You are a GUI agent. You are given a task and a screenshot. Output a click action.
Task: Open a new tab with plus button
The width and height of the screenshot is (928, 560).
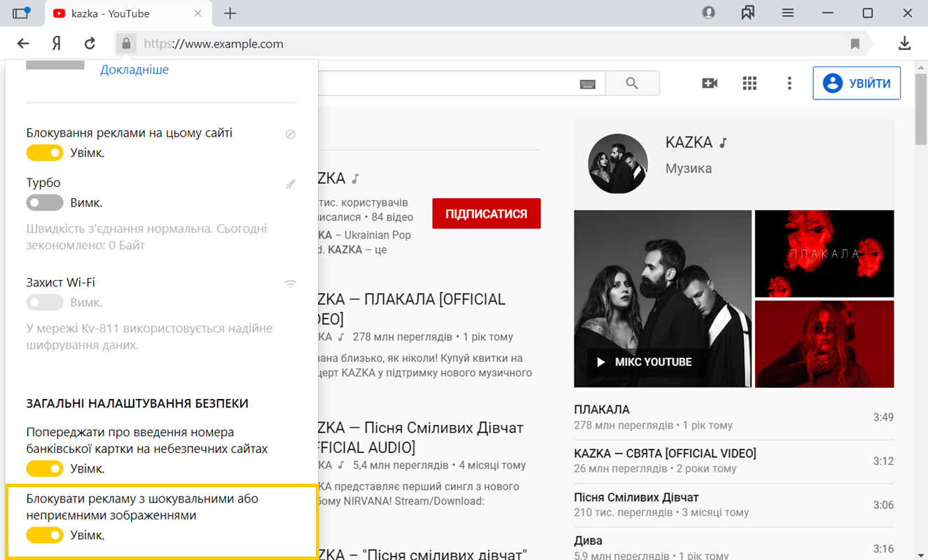(x=230, y=13)
